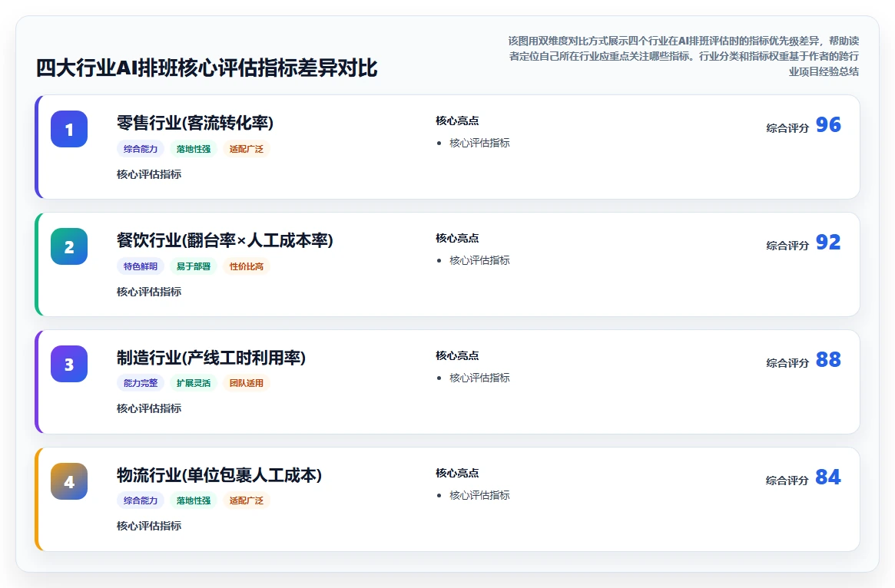This screenshot has width=895, height=588.
Task: Click 核心评估指标 below the 制造行业 tags
Action: click(x=149, y=409)
